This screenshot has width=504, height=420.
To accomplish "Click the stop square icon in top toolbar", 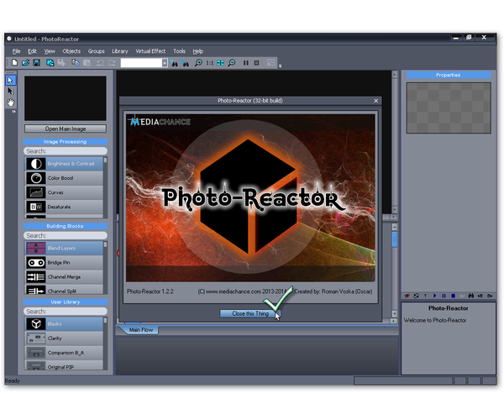I will 256,63.
